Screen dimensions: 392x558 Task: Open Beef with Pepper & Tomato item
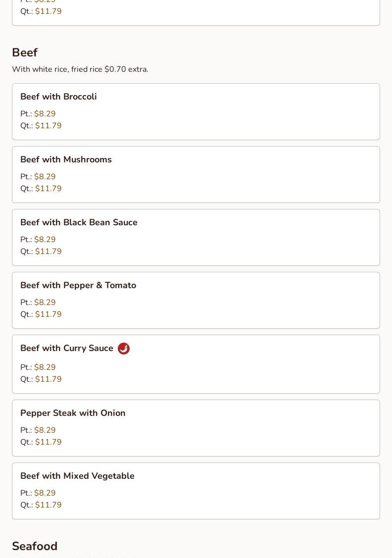point(196,301)
